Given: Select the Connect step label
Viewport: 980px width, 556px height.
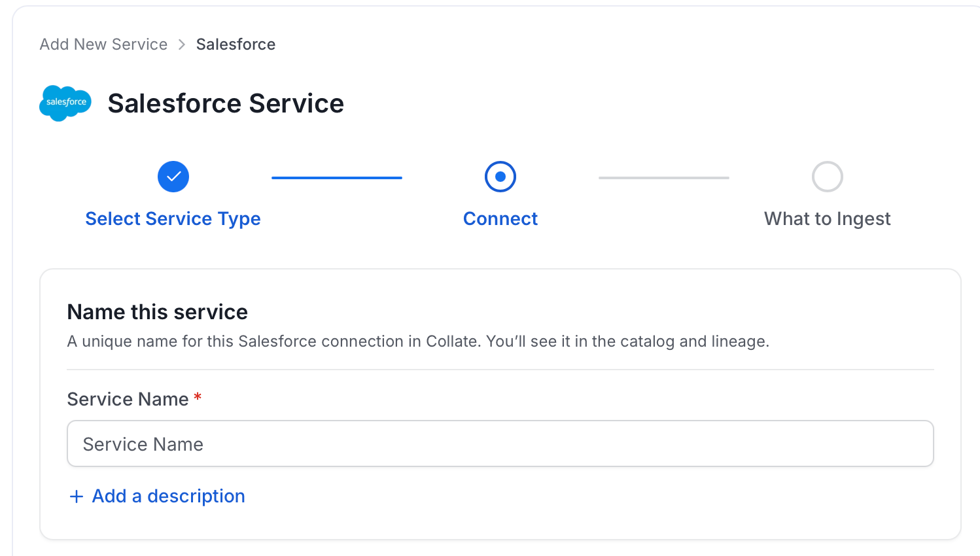Looking at the screenshot, I should click(500, 218).
